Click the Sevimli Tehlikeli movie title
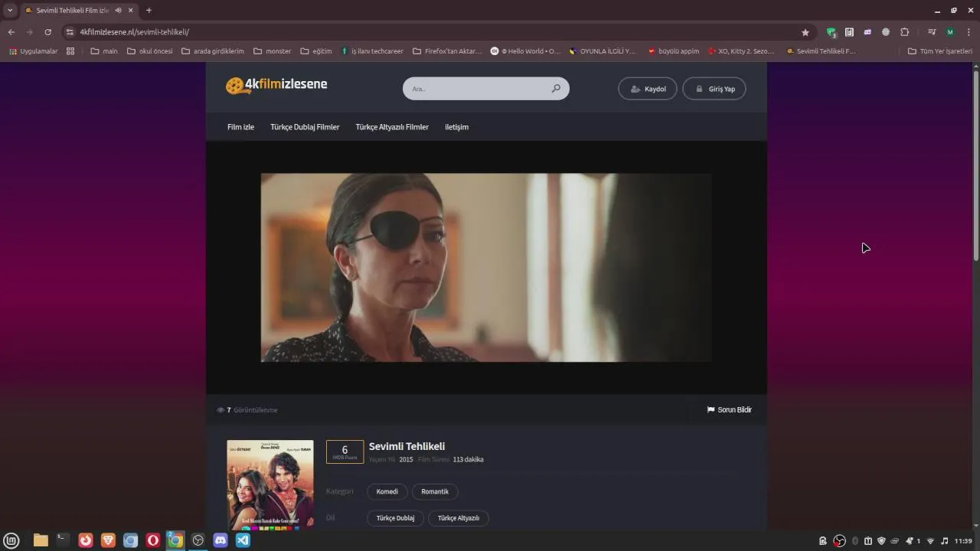 tap(407, 446)
